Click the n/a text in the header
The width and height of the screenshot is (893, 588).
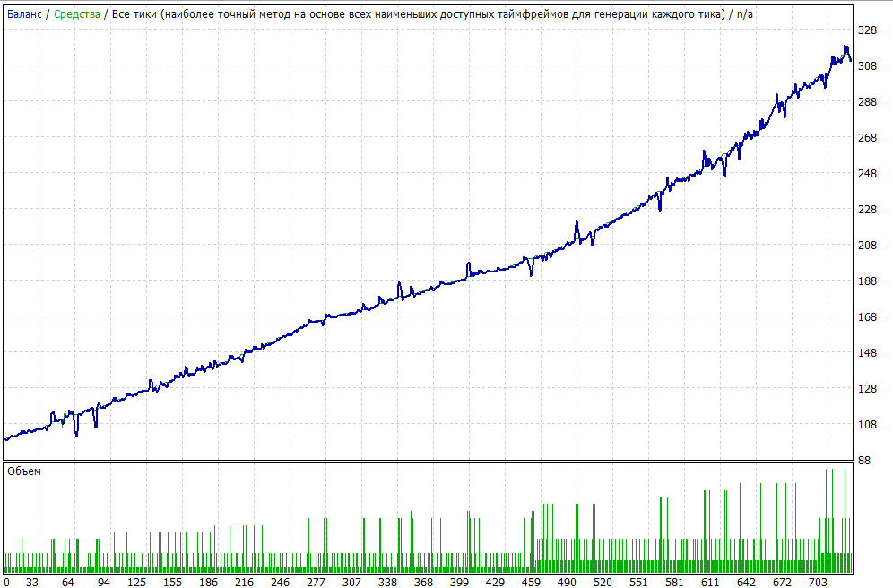[747, 13]
